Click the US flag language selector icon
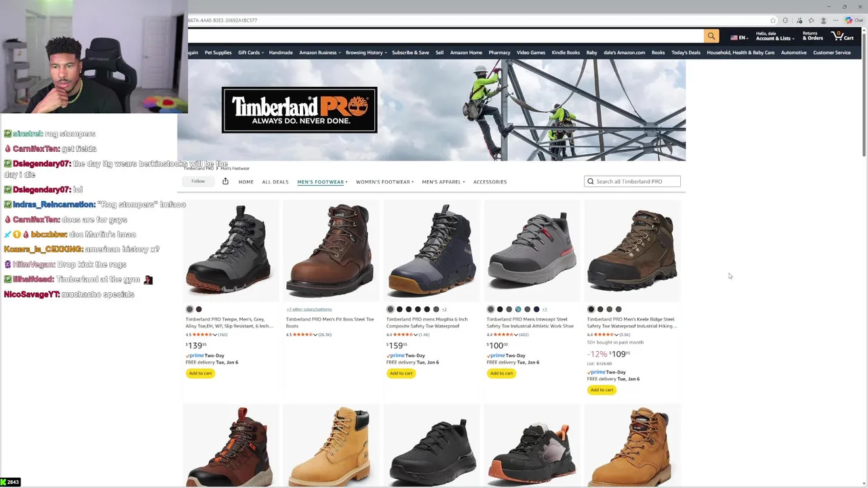This screenshot has height=488, width=868. click(x=734, y=37)
